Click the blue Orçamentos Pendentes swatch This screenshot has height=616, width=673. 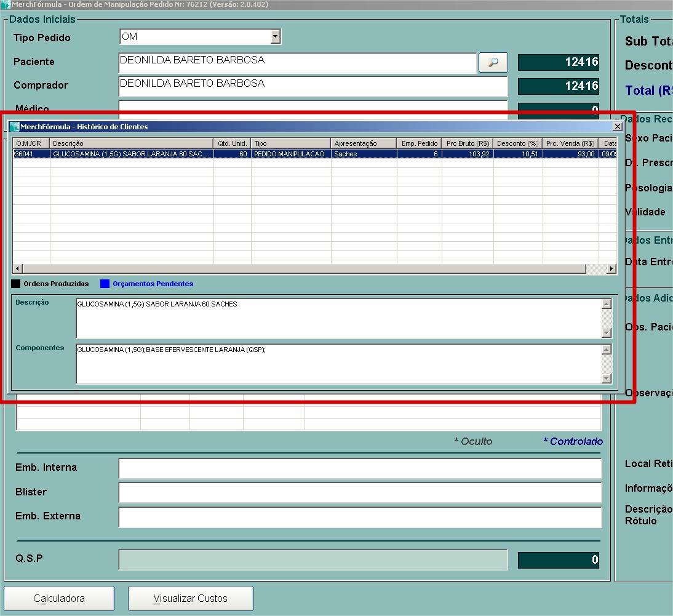tap(105, 284)
